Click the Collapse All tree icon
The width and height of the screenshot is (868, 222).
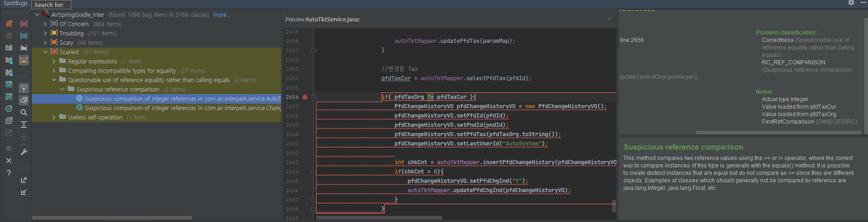(24, 137)
